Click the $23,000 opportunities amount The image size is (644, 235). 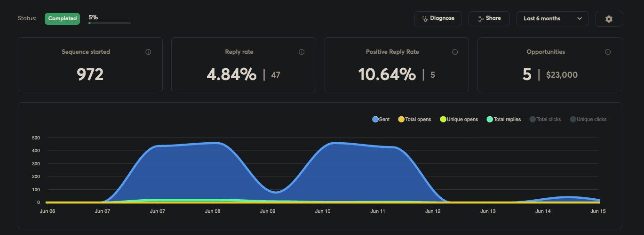(x=562, y=75)
